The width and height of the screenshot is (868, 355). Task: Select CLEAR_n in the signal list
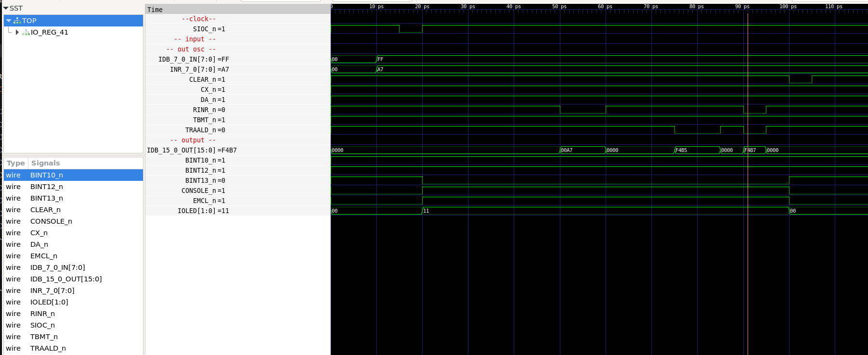(x=73, y=210)
